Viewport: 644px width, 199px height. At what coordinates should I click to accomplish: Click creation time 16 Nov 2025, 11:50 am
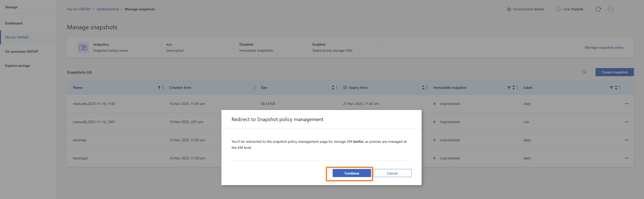(x=187, y=158)
